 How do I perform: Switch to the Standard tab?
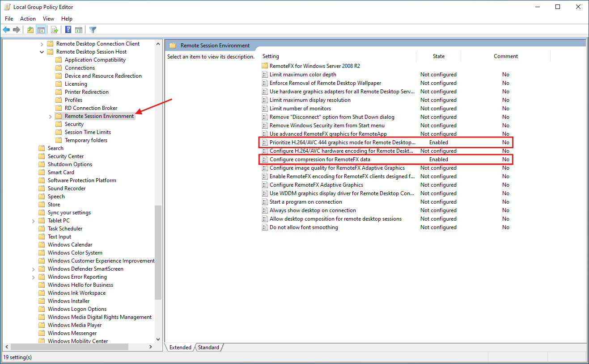[x=208, y=347]
